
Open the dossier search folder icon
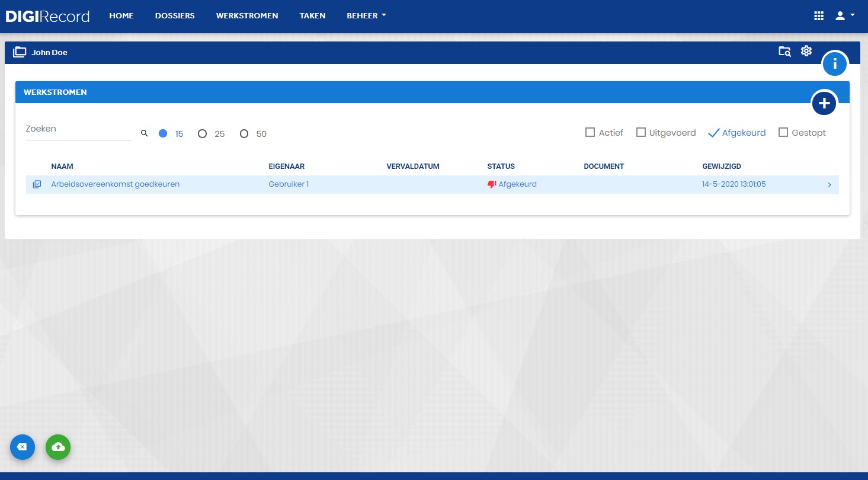click(784, 52)
